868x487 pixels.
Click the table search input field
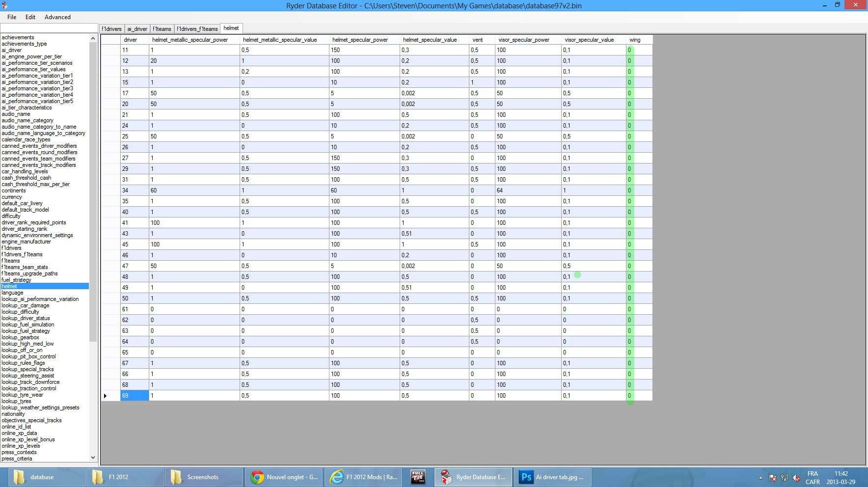click(x=49, y=28)
